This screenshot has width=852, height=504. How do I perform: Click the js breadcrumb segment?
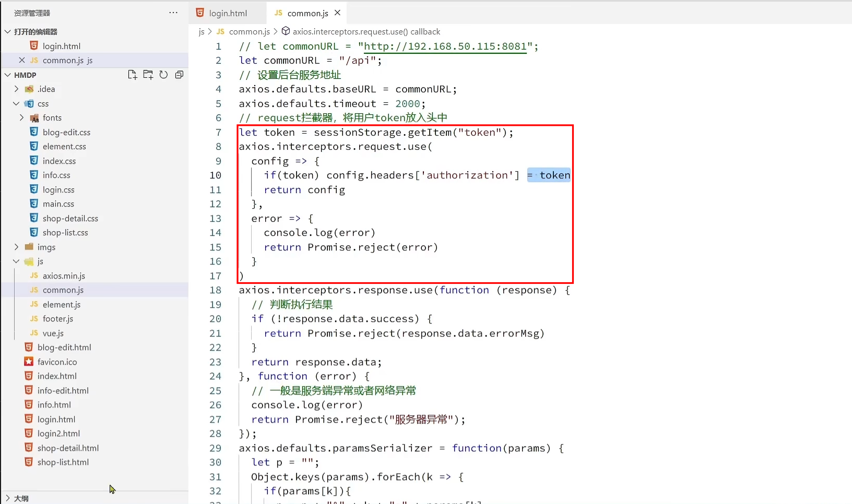tap(202, 32)
